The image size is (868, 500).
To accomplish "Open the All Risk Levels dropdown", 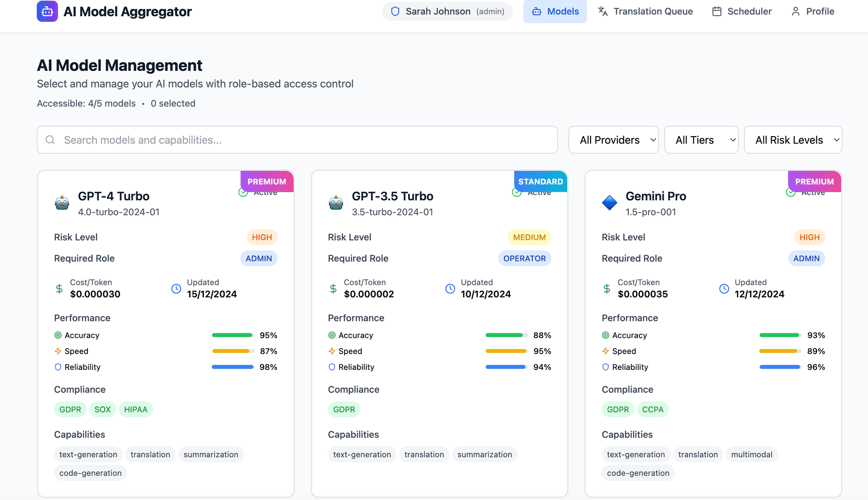I will tap(793, 140).
